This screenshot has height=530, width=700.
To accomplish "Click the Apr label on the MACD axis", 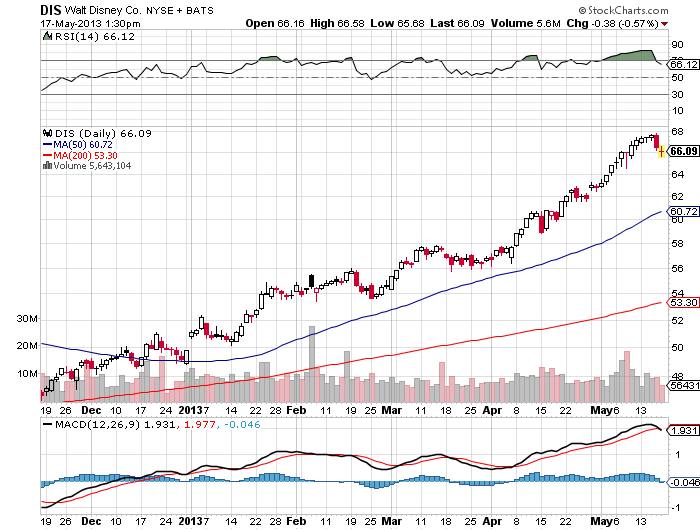I will 492,521.
